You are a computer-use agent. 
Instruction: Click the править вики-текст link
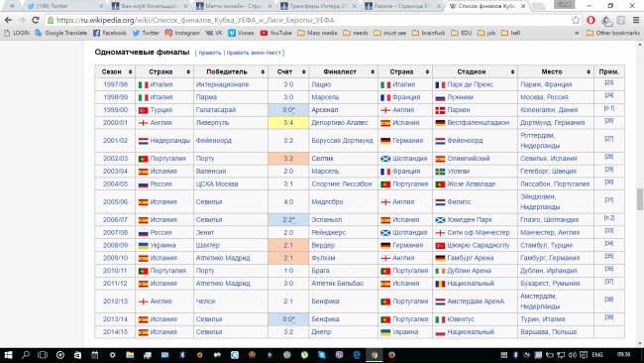coord(254,53)
